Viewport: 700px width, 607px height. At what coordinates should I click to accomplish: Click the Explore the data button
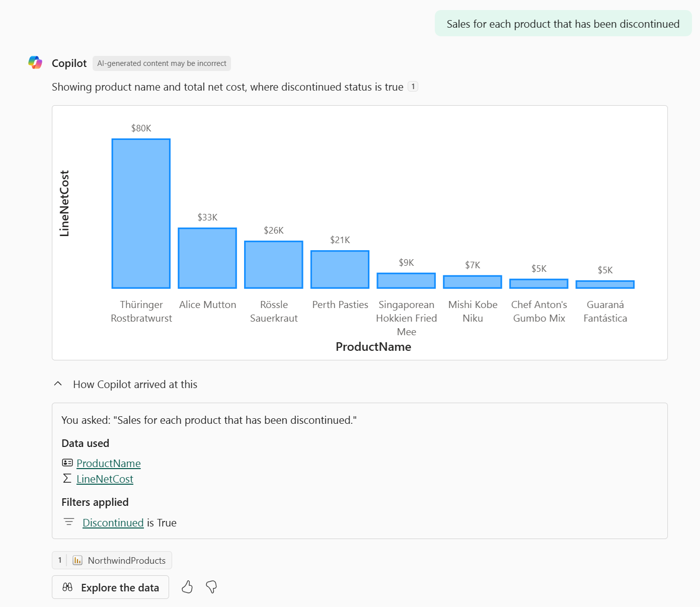(x=110, y=587)
